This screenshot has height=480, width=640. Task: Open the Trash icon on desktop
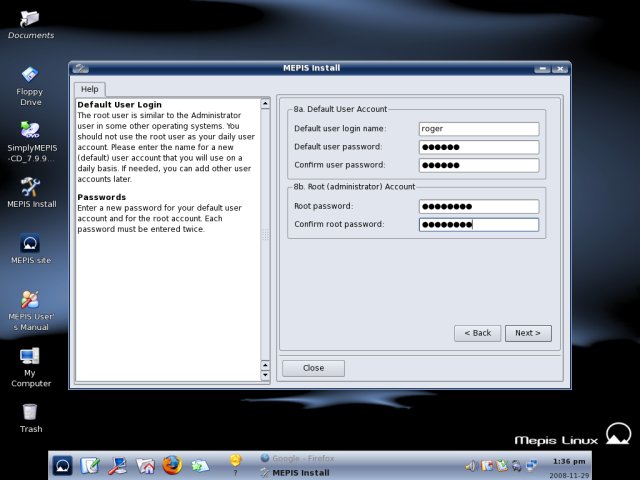click(x=31, y=418)
